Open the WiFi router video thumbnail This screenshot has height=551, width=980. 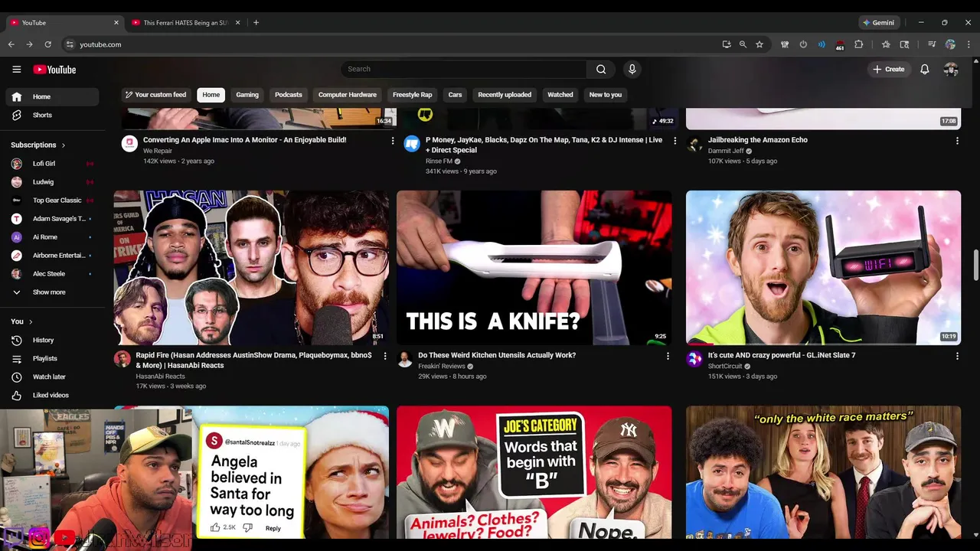click(x=823, y=268)
